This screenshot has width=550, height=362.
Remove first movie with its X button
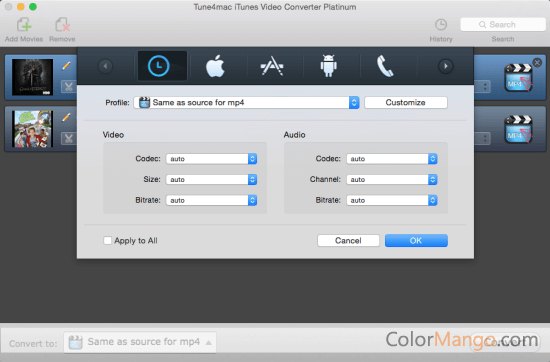(537, 63)
